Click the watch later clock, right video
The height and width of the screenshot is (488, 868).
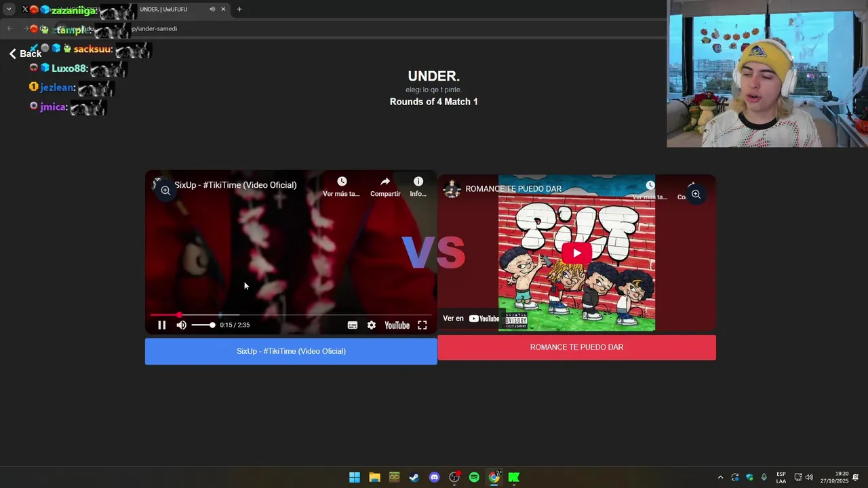[x=650, y=185]
